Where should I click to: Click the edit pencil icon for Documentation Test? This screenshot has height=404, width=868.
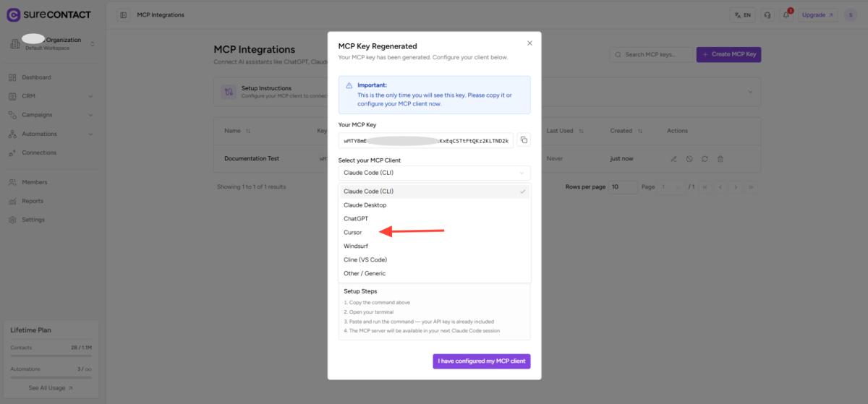coord(673,158)
